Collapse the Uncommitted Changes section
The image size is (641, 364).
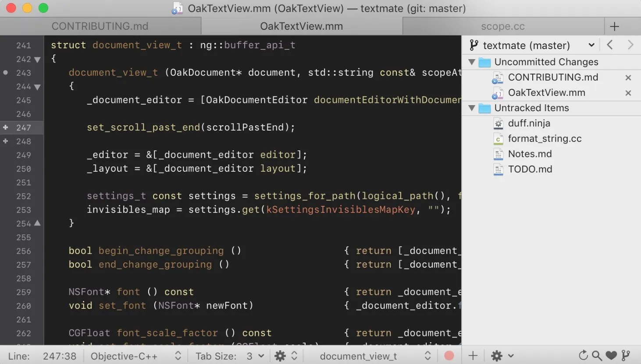[472, 62]
